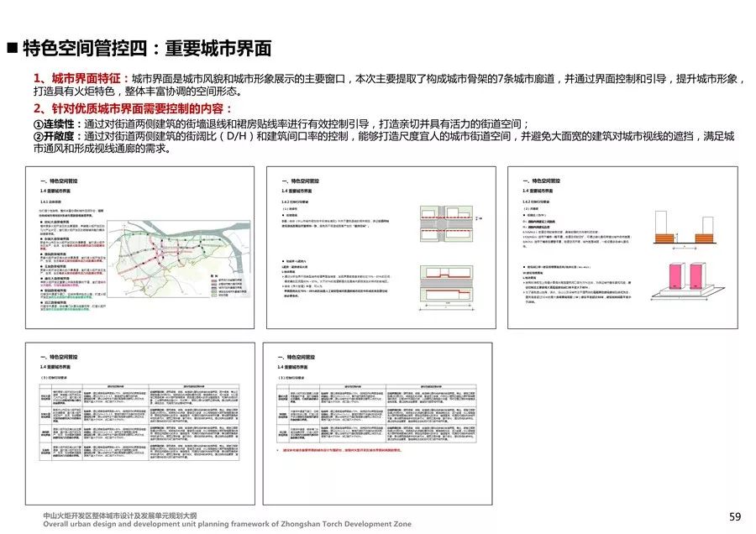Click the bold label '①连续性'
The height and width of the screenshot is (534, 756).
pyautogui.click(x=54, y=124)
